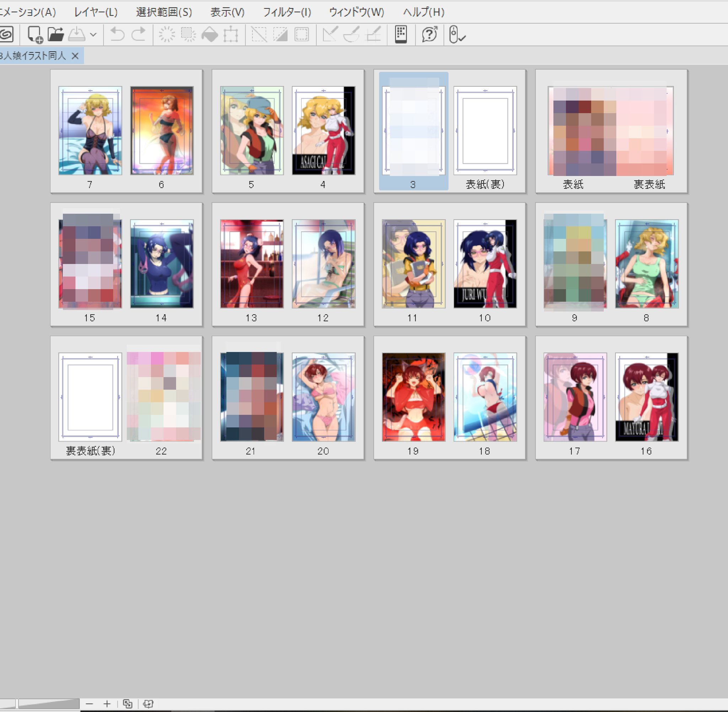Switch to the 3人娘イラスト同人 tab
The width and height of the screenshot is (728, 712).
(33, 56)
